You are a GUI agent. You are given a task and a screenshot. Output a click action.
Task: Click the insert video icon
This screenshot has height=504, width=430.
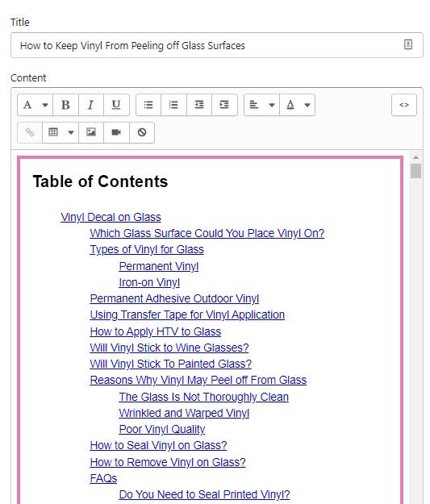click(116, 132)
